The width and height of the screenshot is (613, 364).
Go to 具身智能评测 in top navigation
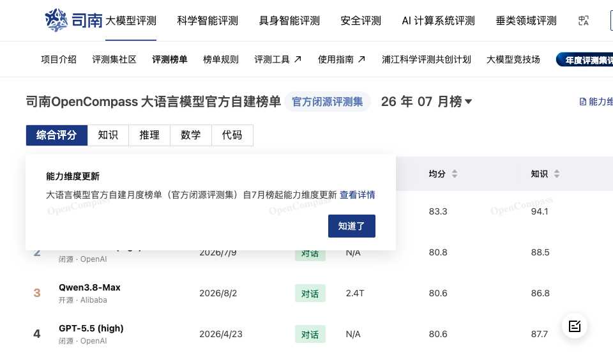[289, 20]
